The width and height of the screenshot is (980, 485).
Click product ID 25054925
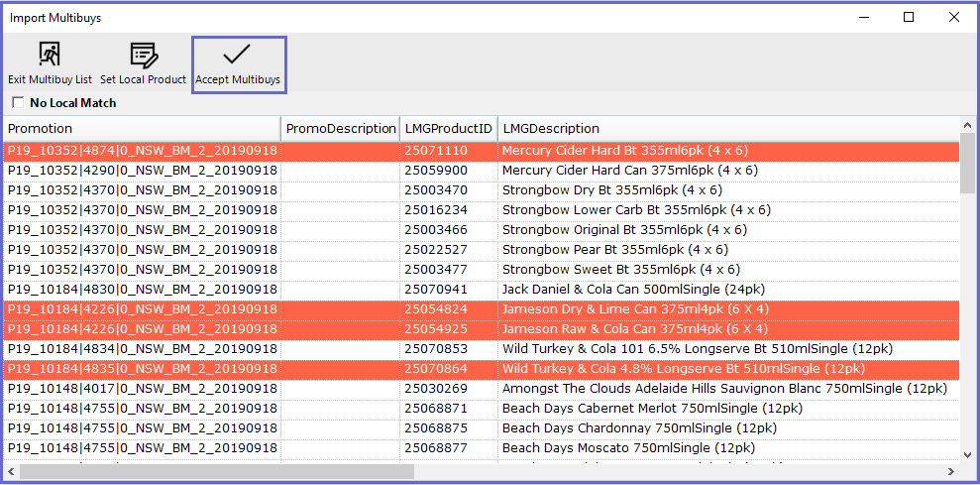click(x=436, y=329)
